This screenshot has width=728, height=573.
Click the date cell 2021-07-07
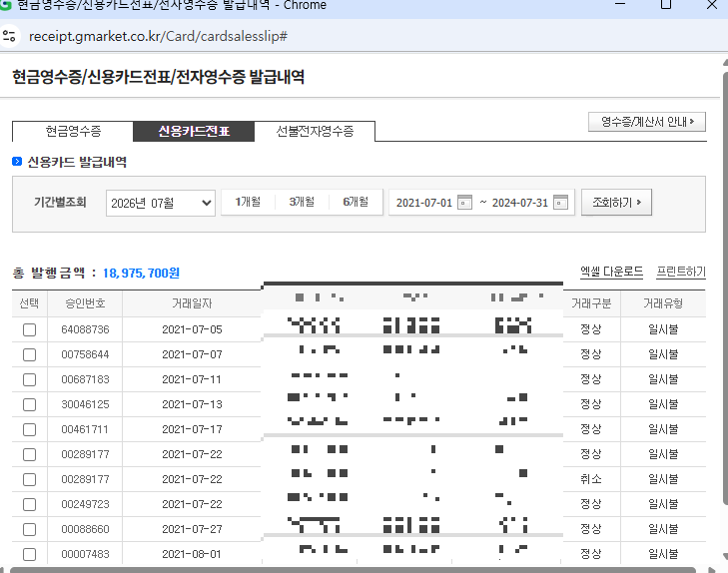pos(192,354)
